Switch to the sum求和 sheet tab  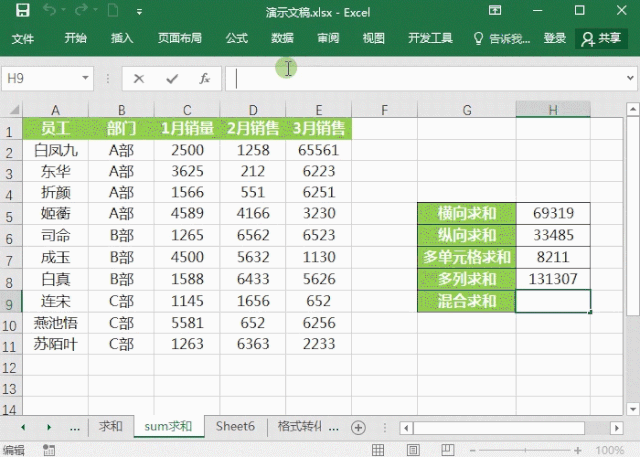(168, 426)
